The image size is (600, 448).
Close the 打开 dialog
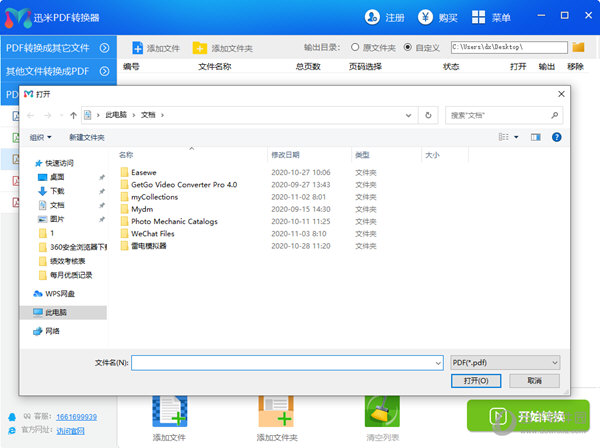[x=561, y=94]
